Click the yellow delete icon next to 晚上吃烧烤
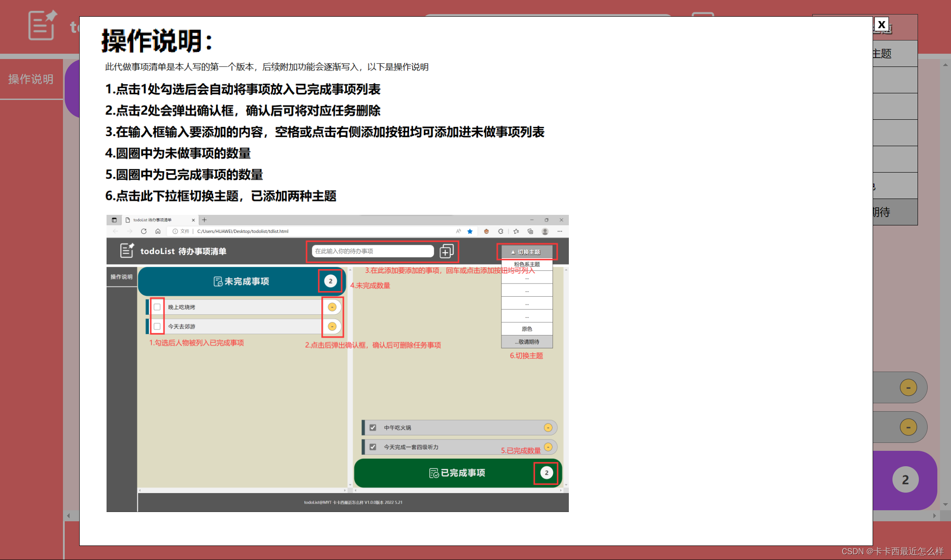951x560 pixels. 332,307
